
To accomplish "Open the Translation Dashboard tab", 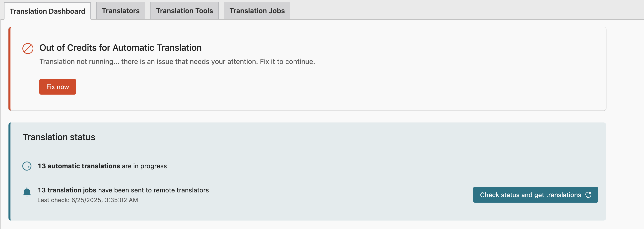I will pos(48,11).
